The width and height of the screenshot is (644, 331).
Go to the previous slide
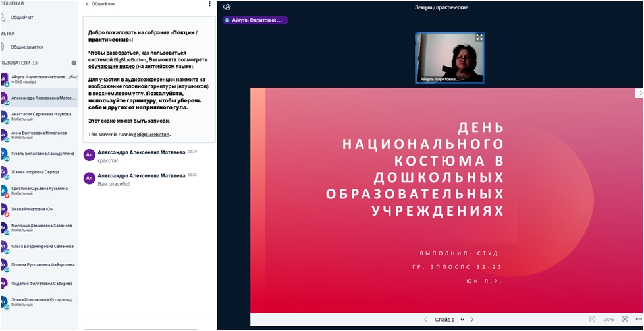(425, 320)
